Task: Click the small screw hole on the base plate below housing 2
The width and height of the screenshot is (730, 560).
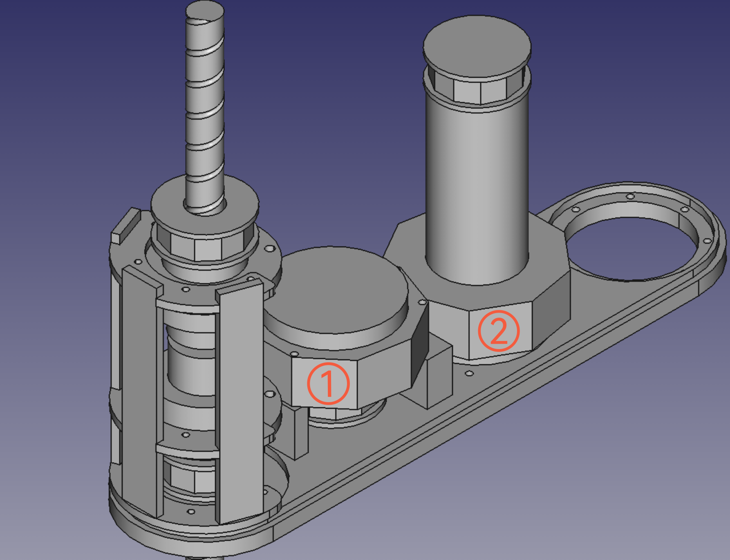Action: pos(469,374)
